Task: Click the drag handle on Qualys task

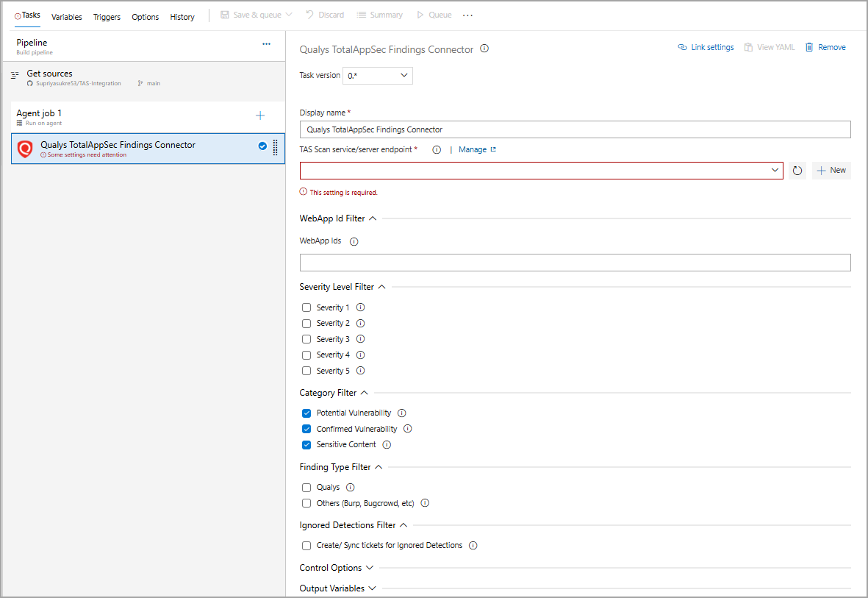Action: point(275,147)
